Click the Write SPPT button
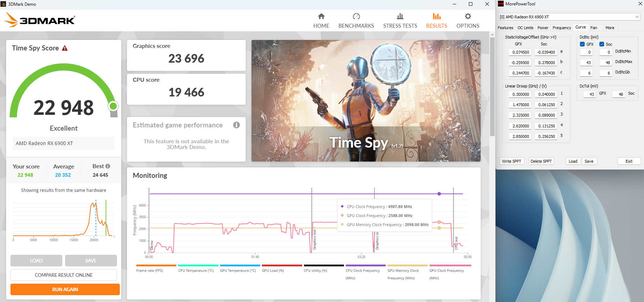This screenshot has width=644, height=302. pyautogui.click(x=511, y=161)
